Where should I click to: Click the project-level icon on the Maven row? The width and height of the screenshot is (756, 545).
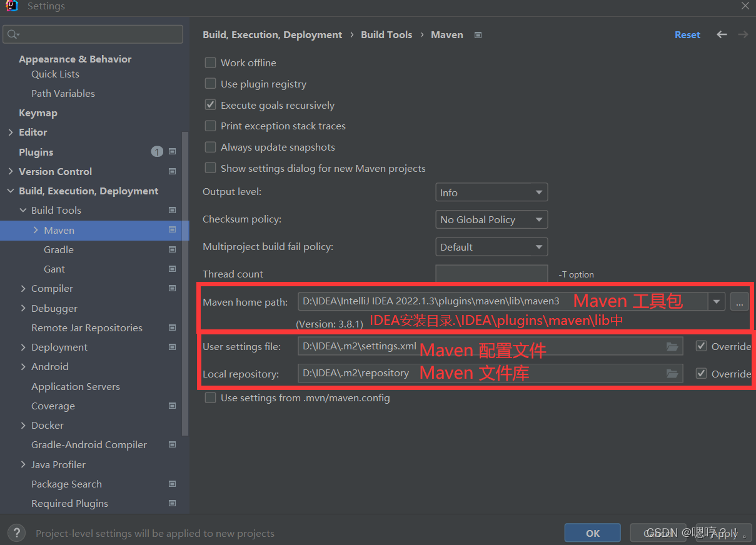tap(173, 230)
